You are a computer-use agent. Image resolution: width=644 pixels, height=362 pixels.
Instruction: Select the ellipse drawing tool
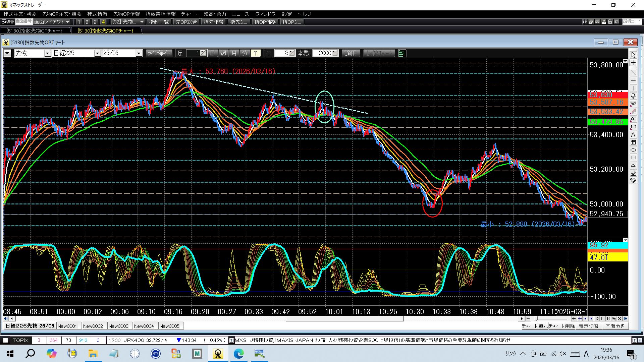pos(633,150)
